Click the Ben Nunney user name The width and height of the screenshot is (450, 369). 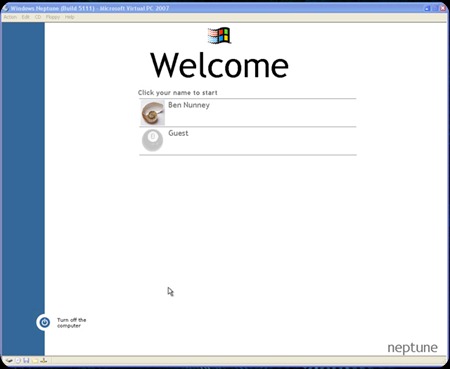189,105
